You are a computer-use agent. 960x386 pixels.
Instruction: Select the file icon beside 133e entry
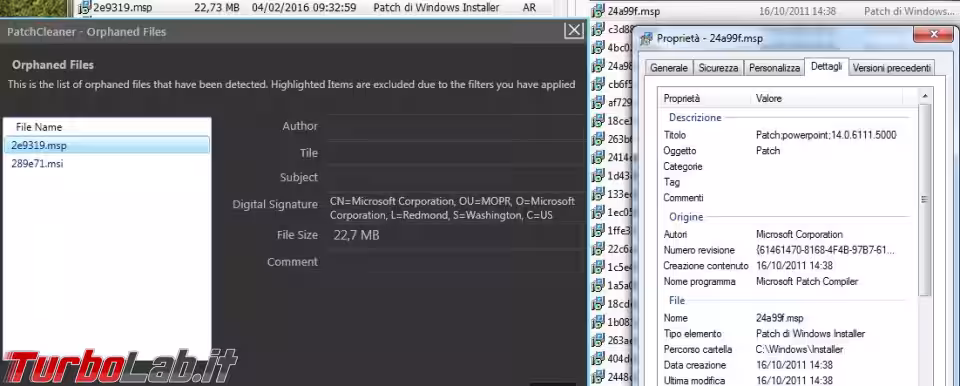pyautogui.click(x=598, y=194)
